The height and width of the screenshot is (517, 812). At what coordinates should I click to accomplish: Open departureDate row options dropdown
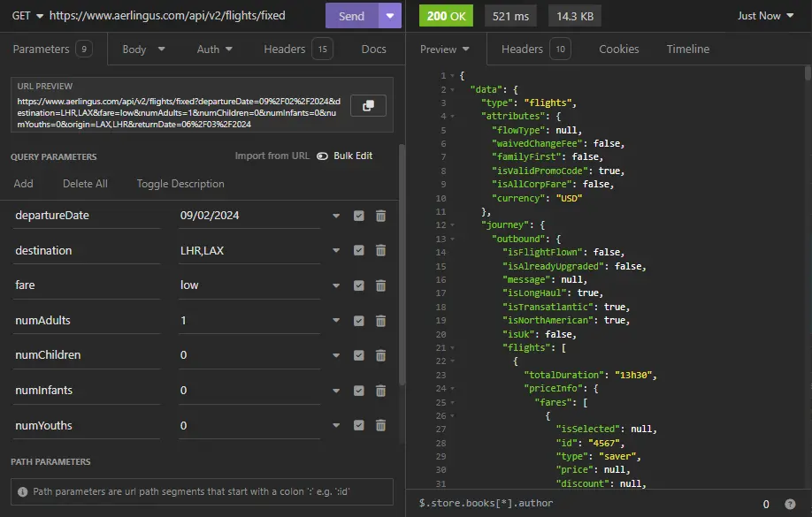pyautogui.click(x=336, y=216)
